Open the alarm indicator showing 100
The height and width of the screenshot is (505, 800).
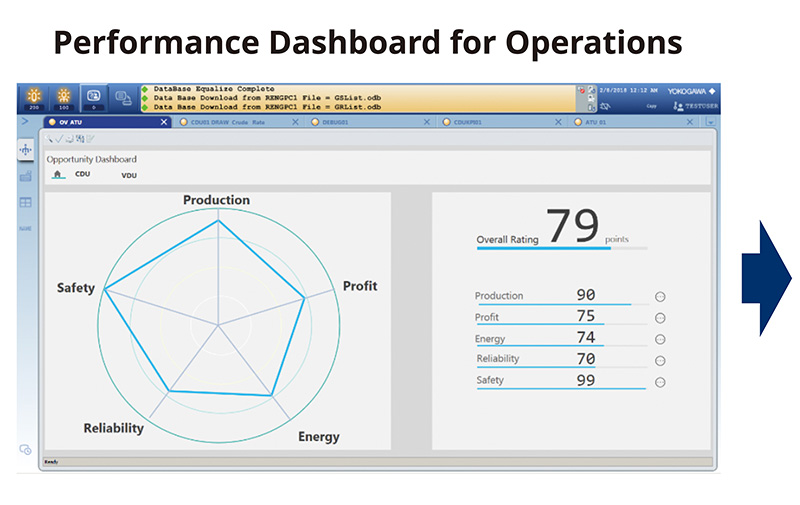[x=64, y=98]
